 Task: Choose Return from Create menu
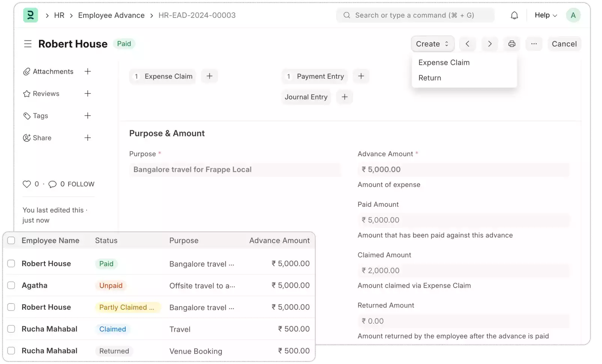(x=430, y=78)
